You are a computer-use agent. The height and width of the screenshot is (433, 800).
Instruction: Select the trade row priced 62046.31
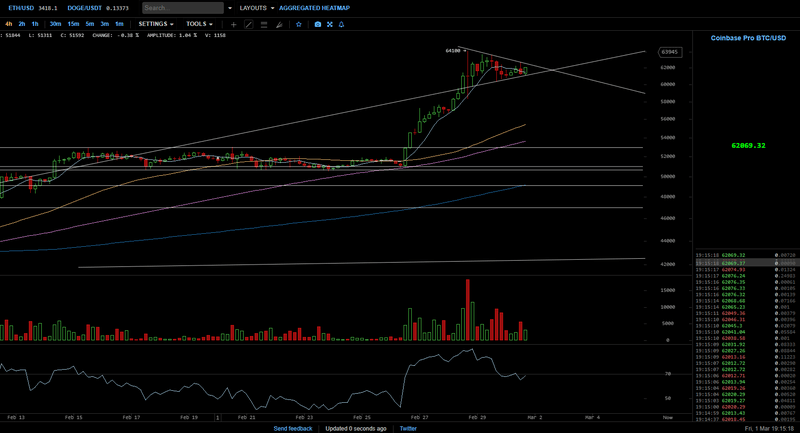[745, 319]
